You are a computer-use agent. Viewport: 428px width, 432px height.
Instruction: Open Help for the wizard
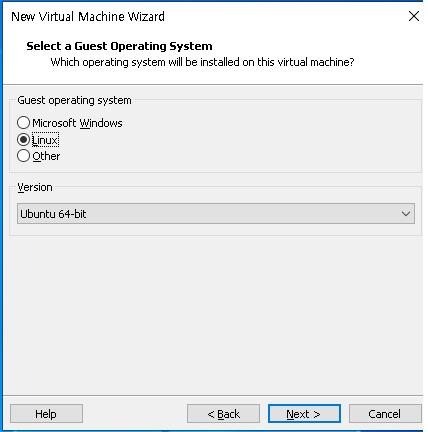(46, 414)
